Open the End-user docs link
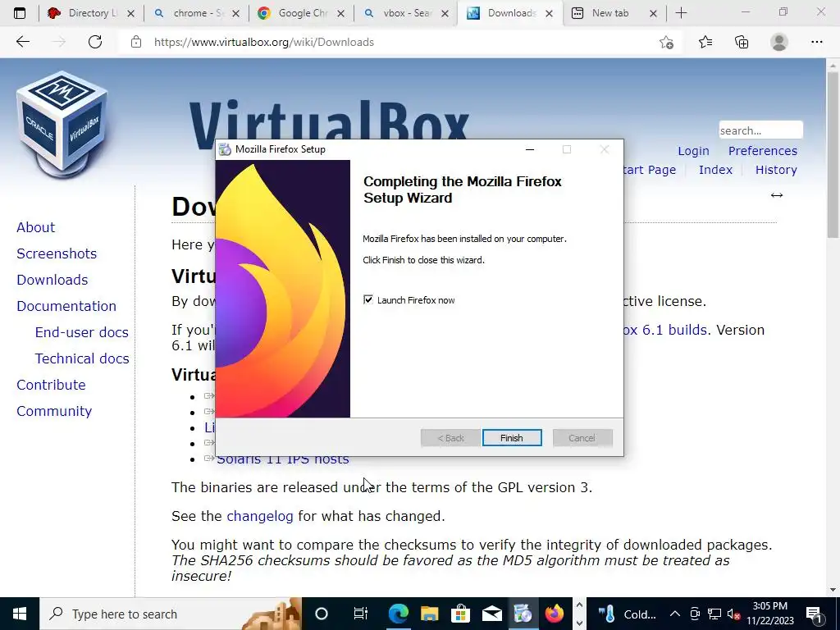 click(81, 332)
